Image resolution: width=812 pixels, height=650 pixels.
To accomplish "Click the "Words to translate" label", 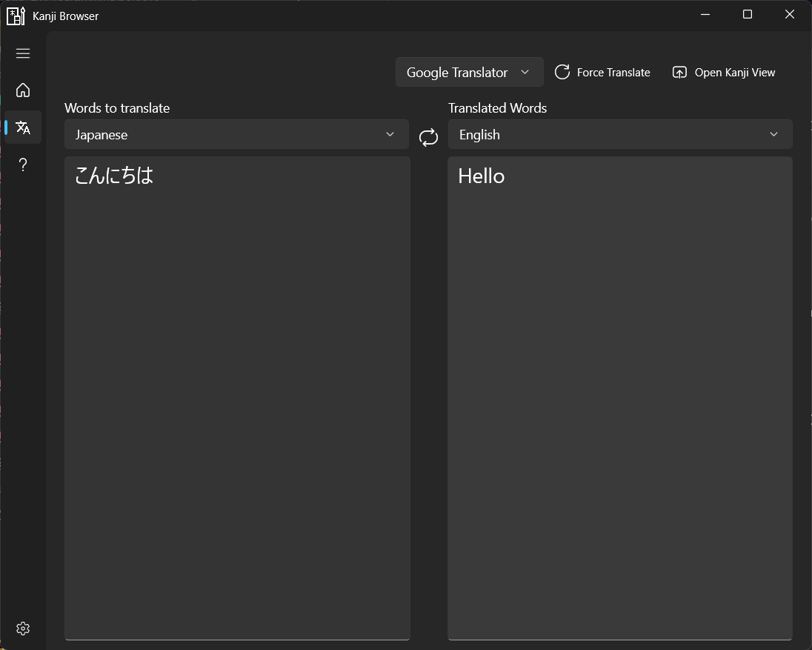I will point(117,108).
